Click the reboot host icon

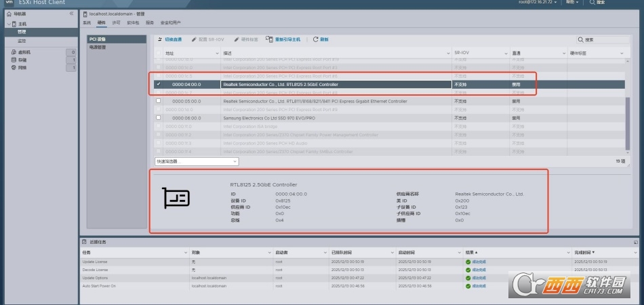(269, 39)
